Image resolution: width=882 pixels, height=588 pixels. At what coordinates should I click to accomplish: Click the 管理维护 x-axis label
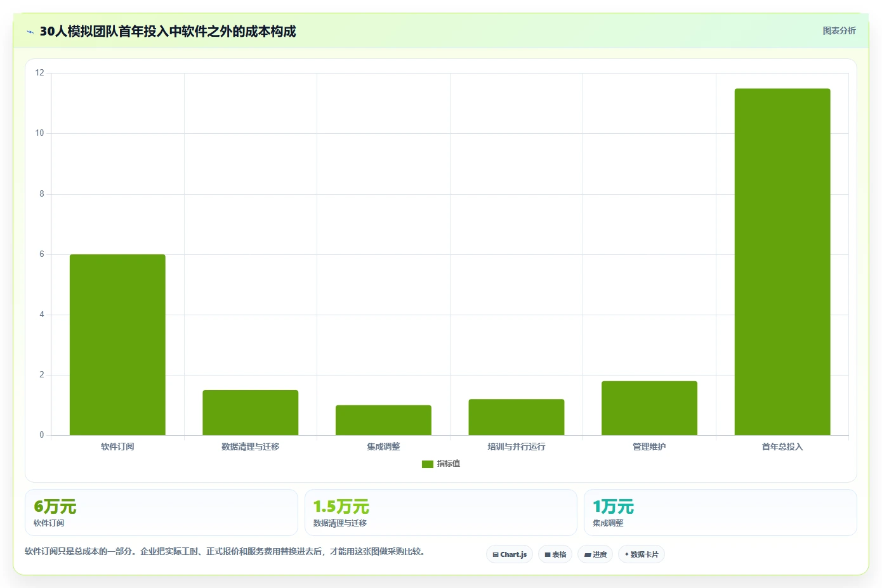[x=649, y=447]
